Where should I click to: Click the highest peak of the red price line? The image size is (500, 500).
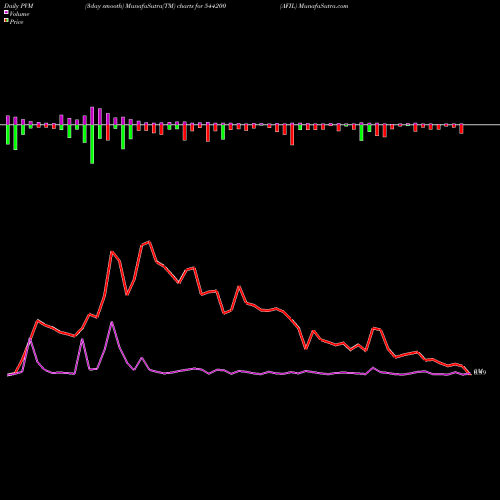point(149,241)
